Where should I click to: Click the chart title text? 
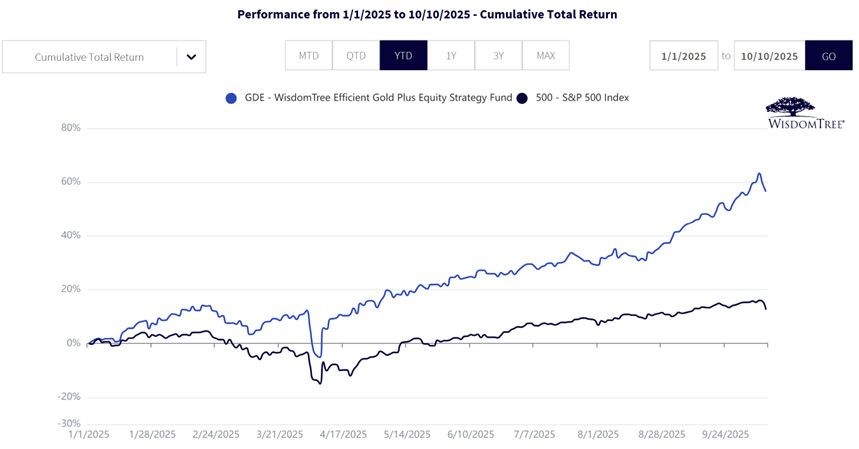pyautogui.click(x=427, y=14)
